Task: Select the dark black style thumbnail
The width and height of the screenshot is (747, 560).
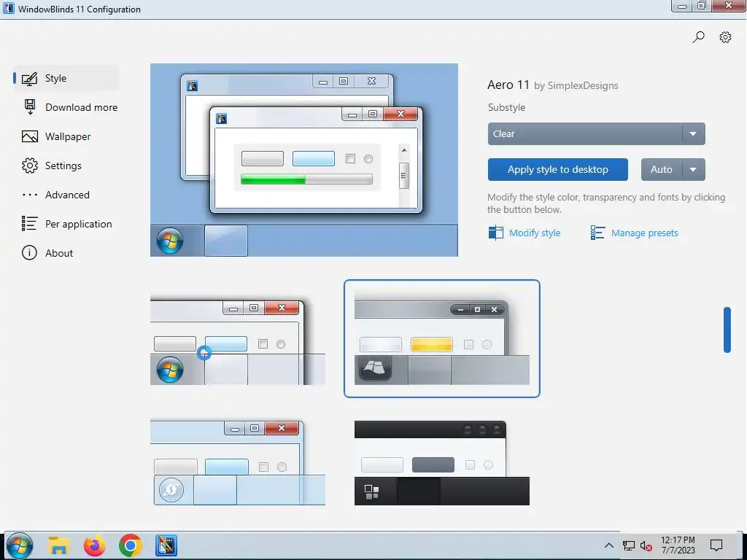Action: tap(441, 463)
